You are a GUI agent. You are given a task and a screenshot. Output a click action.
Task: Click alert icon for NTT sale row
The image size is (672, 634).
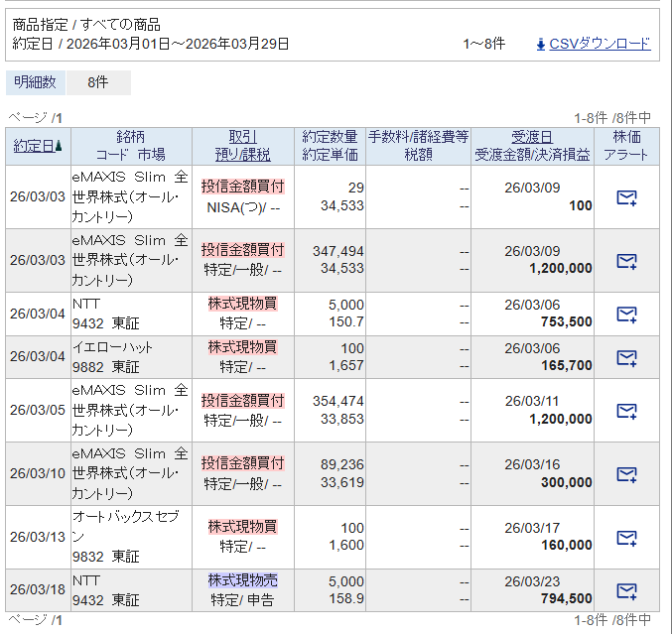tap(625, 591)
